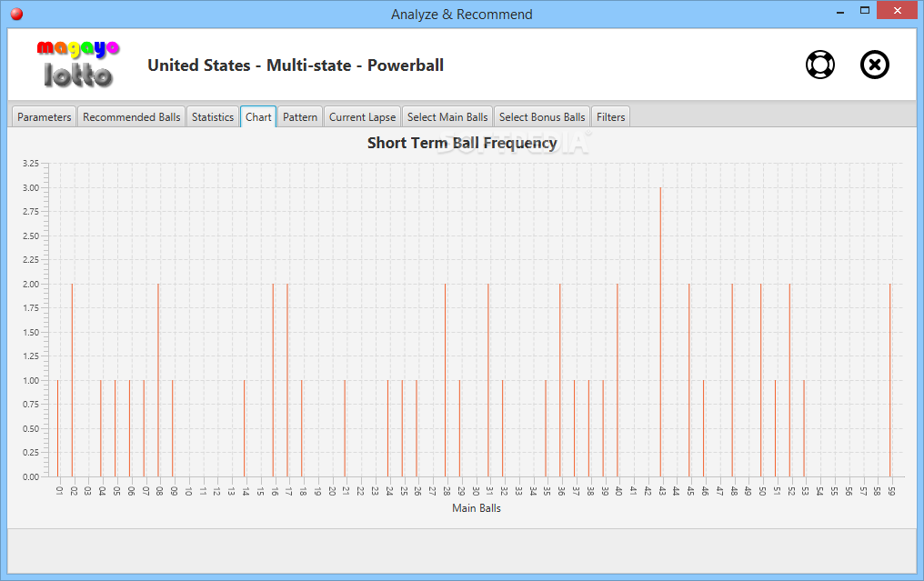Viewport: 924px width, 581px height.
Task: Open the Filters tab
Action: click(x=610, y=116)
